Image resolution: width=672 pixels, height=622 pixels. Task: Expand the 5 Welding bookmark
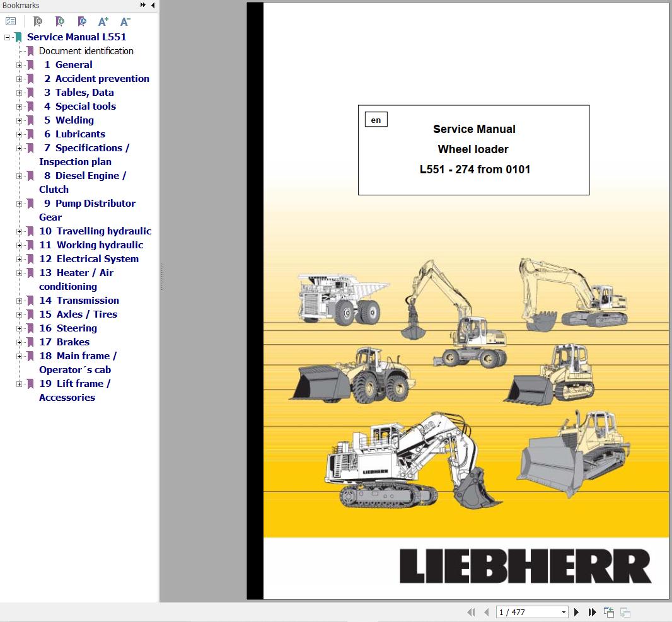coord(19,120)
